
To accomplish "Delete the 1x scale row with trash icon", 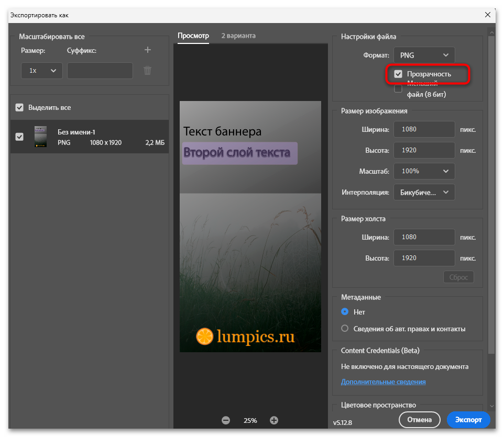I will tap(148, 70).
